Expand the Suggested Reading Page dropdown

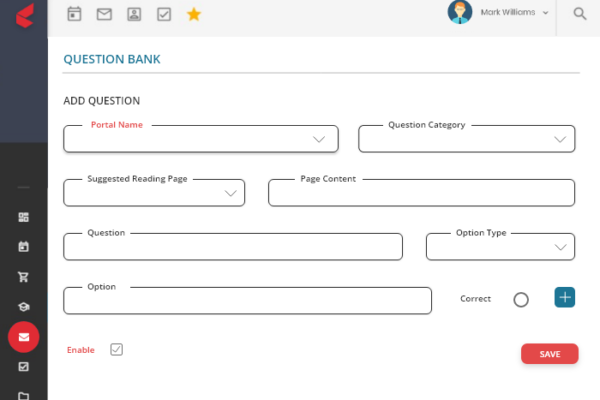(154, 193)
